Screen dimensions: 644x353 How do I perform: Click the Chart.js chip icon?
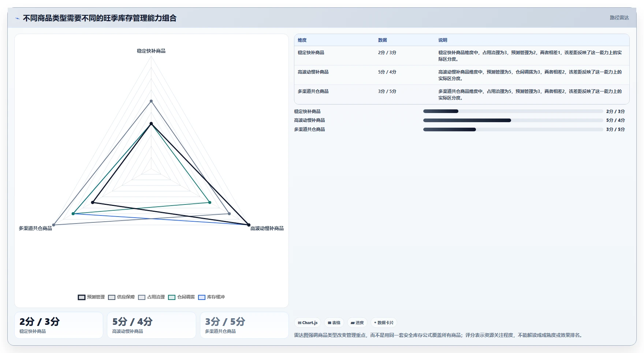point(299,323)
